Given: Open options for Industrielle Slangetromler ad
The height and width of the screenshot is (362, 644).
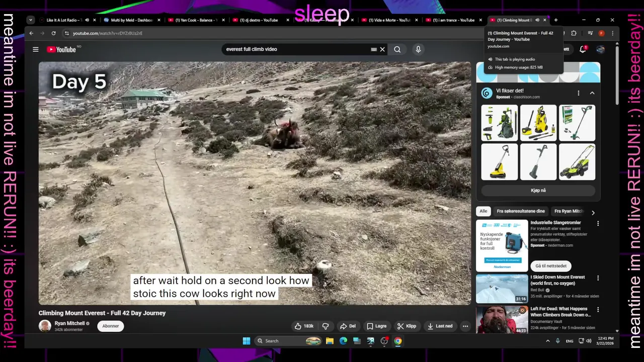Looking at the screenshot, I should click(598, 223).
